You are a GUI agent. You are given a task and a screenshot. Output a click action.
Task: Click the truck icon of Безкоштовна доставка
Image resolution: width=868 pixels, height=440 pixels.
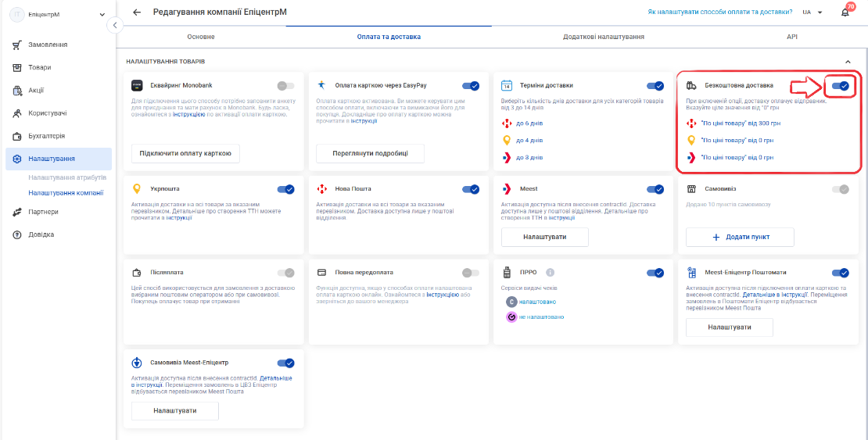(690, 86)
